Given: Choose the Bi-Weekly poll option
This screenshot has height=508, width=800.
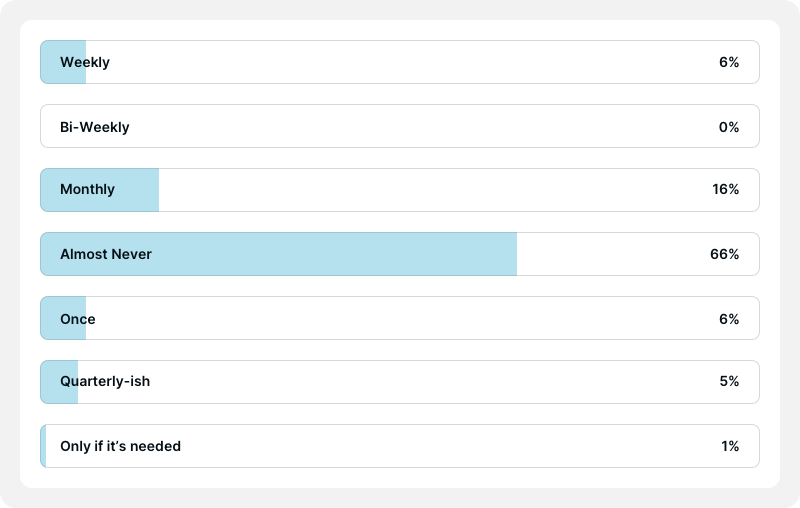Looking at the screenshot, I should [x=399, y=126].
